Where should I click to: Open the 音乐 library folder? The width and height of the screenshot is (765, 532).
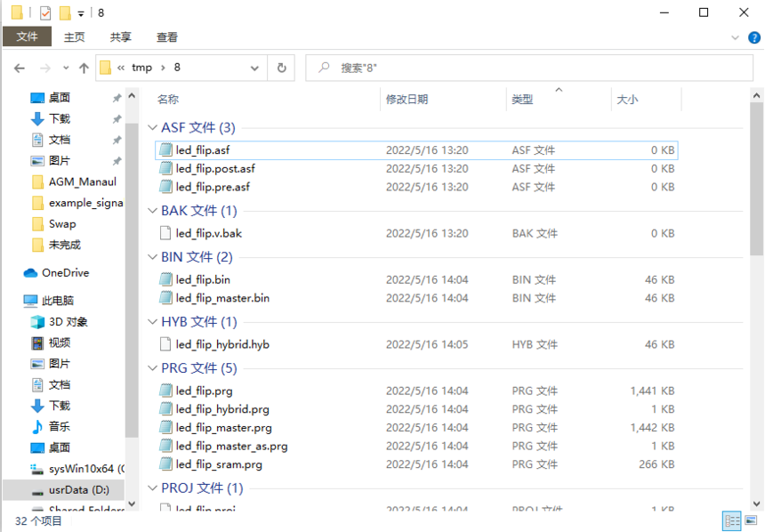click(x=59, y=426)
